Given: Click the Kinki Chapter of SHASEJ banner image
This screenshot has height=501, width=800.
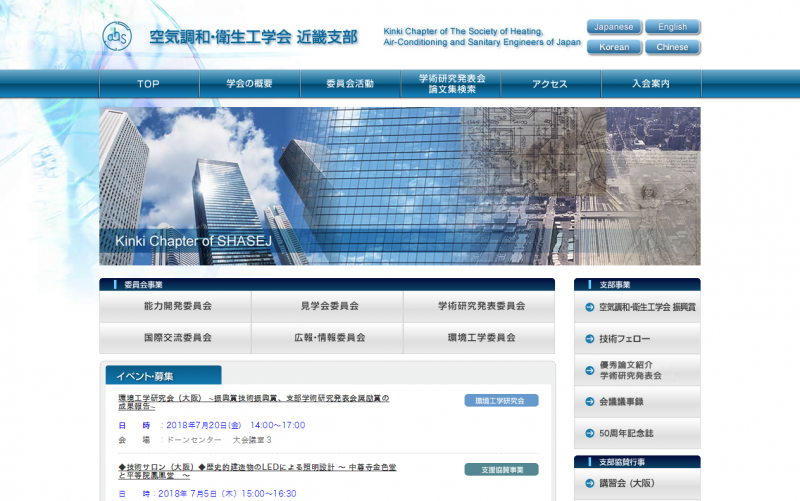Looking at the screenshot, I should tap(399, 186).
